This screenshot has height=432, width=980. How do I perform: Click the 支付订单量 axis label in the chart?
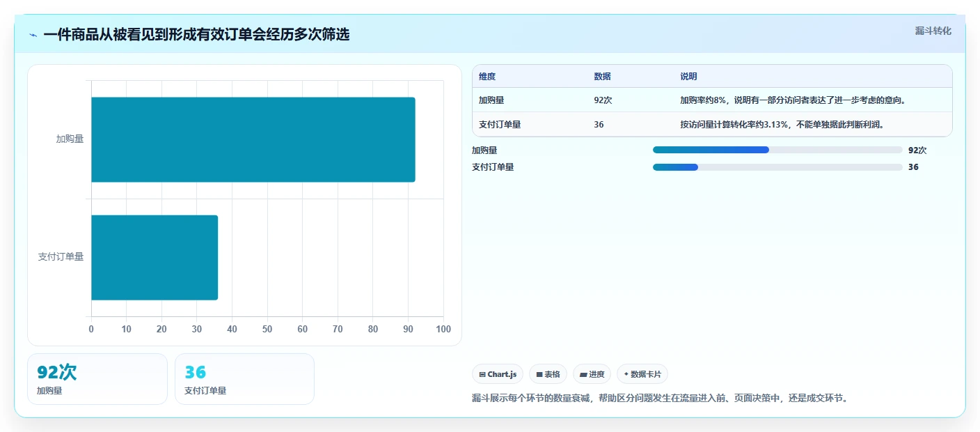pos(61,256)
